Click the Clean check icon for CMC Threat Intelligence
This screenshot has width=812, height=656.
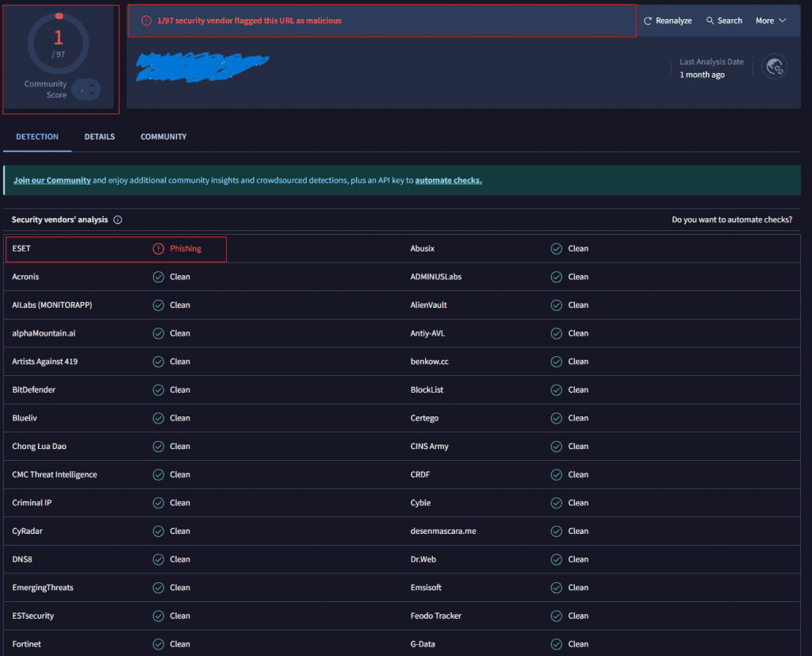tap(159, 474)
